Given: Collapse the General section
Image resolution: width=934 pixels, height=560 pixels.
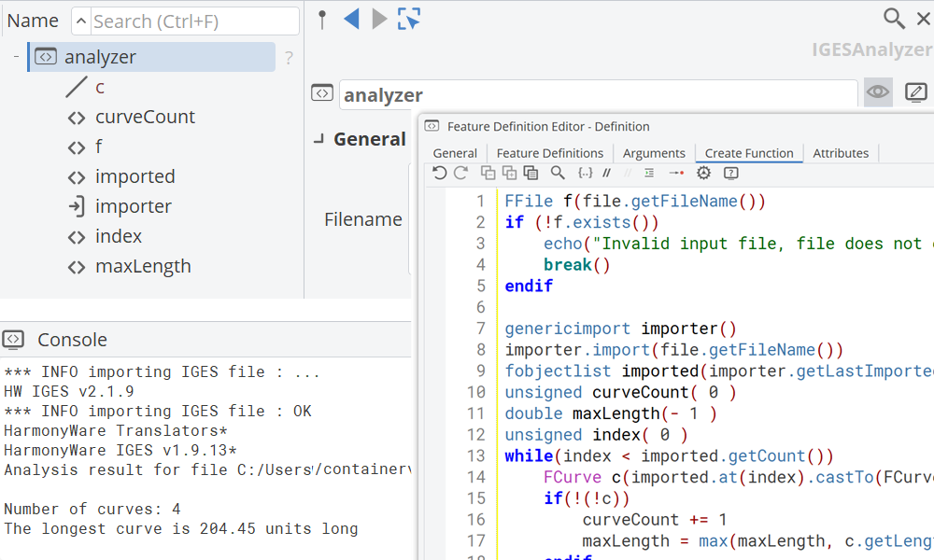Looking at the screenshot, I should click(319, 139).
